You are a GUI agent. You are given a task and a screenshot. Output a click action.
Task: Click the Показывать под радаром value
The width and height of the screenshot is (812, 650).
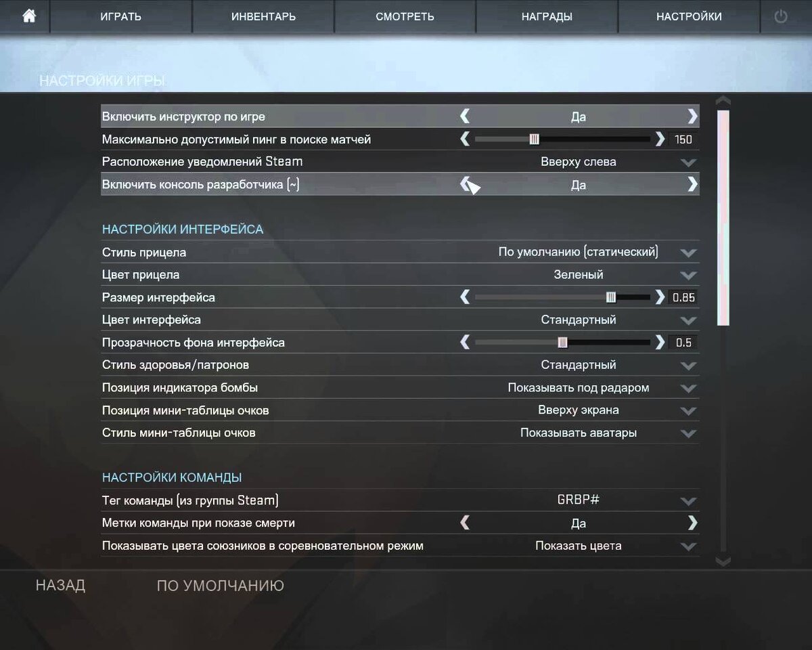pyautogui.click(x=579, y=387)
